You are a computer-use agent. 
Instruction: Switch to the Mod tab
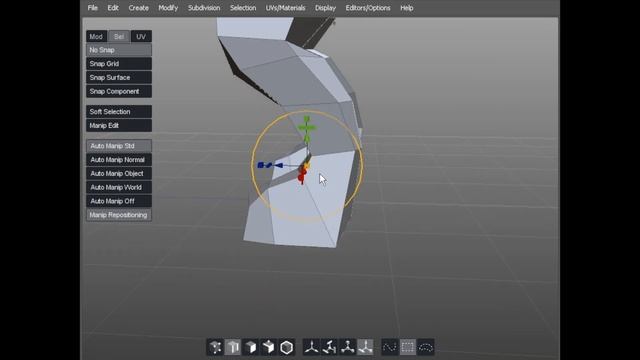click(96, 36)
